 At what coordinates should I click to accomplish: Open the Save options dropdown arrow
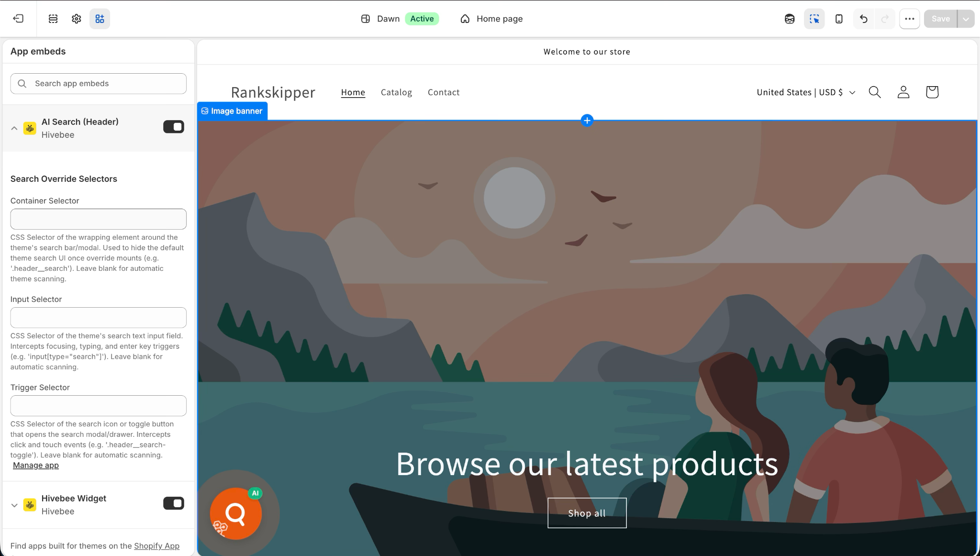tap(966, 19)
